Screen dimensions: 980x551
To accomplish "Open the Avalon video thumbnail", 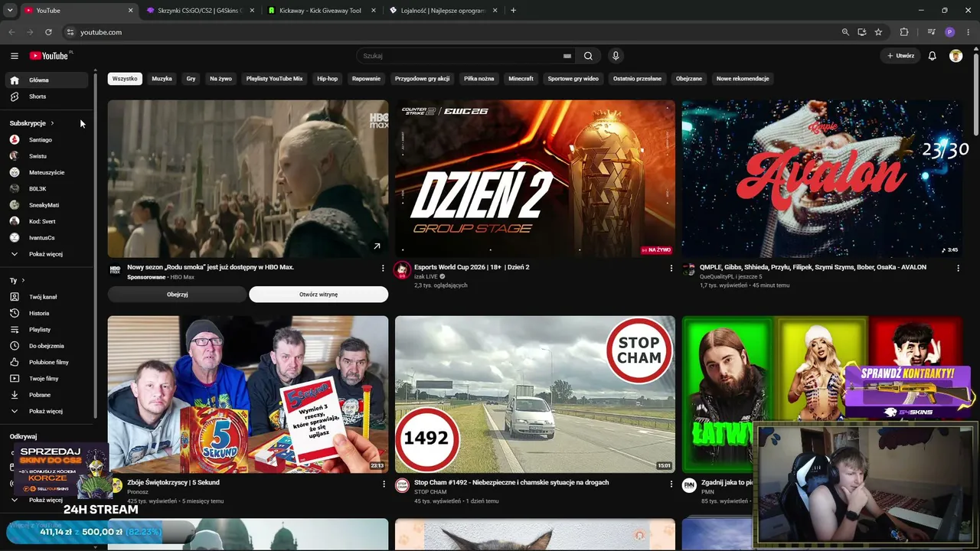I will 822,179.
